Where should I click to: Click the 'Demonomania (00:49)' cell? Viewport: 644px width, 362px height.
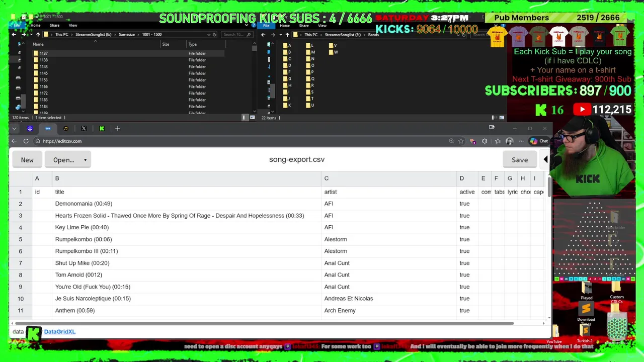tap(187, 204)
